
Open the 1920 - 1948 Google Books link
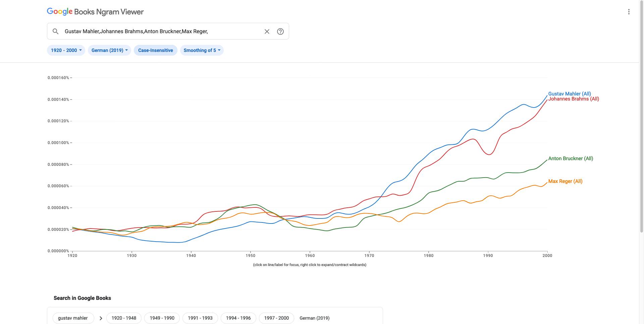point(124,318)
